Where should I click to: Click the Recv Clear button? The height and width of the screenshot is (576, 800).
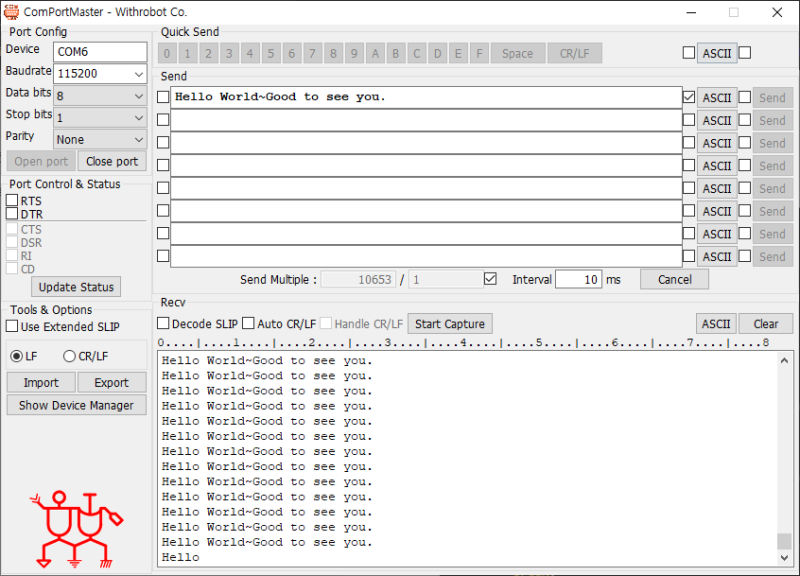[x=766, y=324]
